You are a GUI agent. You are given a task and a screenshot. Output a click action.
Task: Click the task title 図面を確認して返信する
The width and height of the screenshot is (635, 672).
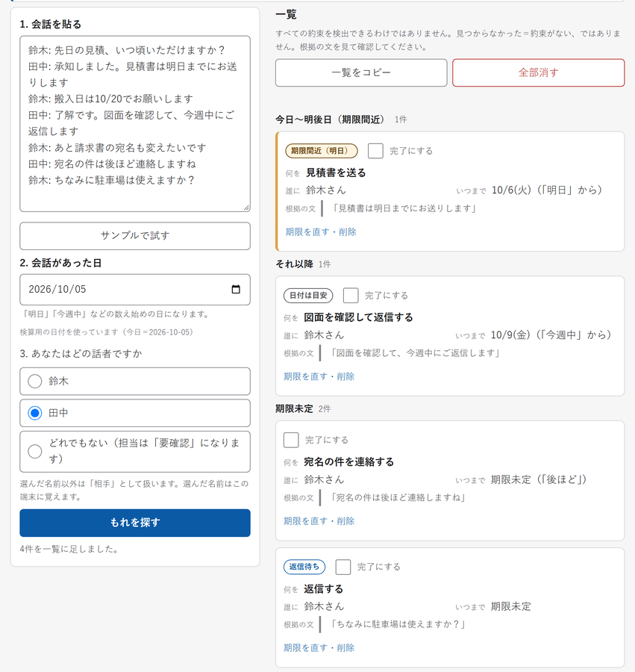(x=358, y=317)
